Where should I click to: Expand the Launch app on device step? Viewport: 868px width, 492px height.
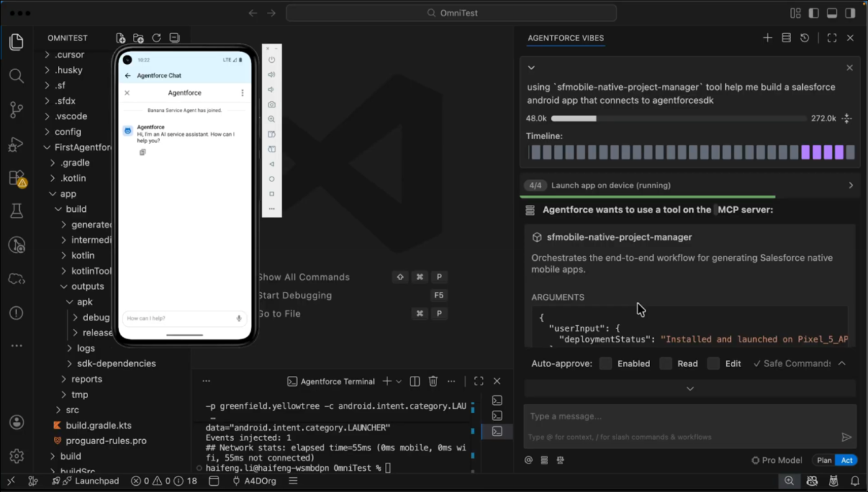[x=851, y=185]
